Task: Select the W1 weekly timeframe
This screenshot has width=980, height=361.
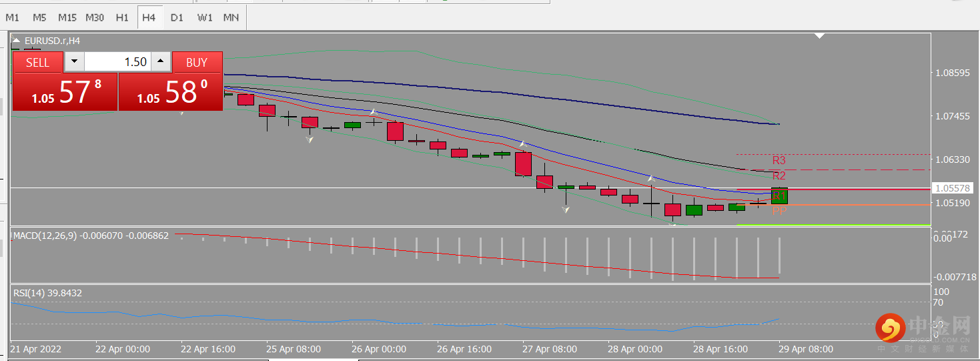Action: tap(204, 17)
